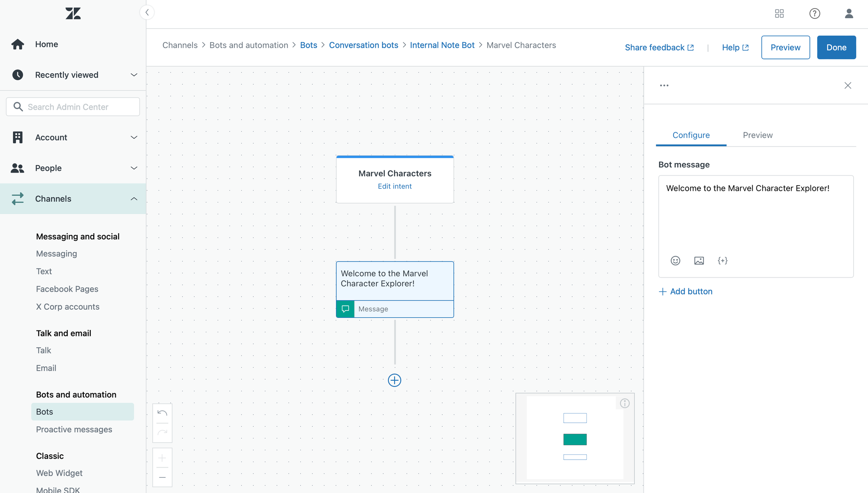The height and width of the screenshot is (493, 868).
Task: Open the three-dot step options menu
Action: click(x=664, y=85)
